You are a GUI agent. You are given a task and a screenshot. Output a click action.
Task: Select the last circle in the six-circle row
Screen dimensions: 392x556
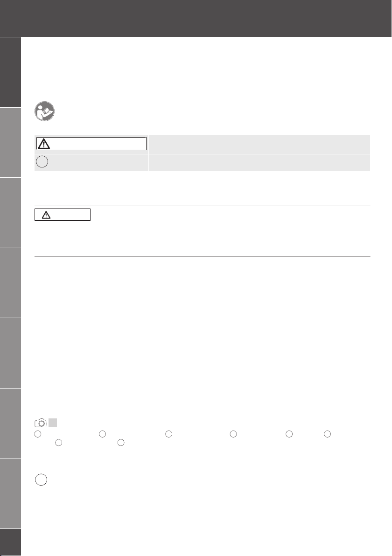(x=327, y=434)
